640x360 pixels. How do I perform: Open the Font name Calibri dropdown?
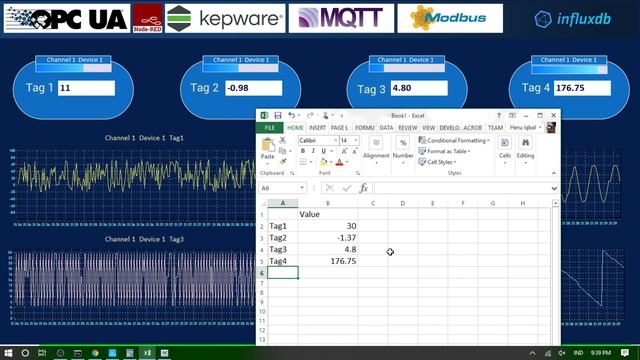pos(336,140)
